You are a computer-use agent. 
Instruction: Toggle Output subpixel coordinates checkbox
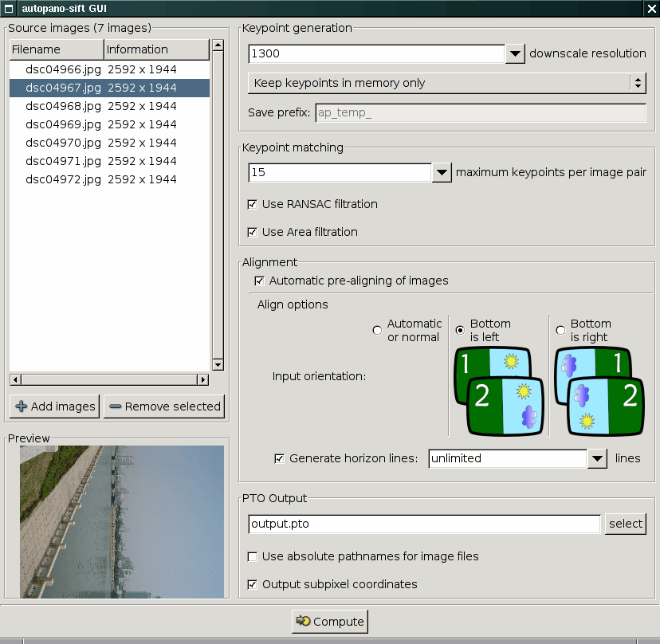pos(252,585)
